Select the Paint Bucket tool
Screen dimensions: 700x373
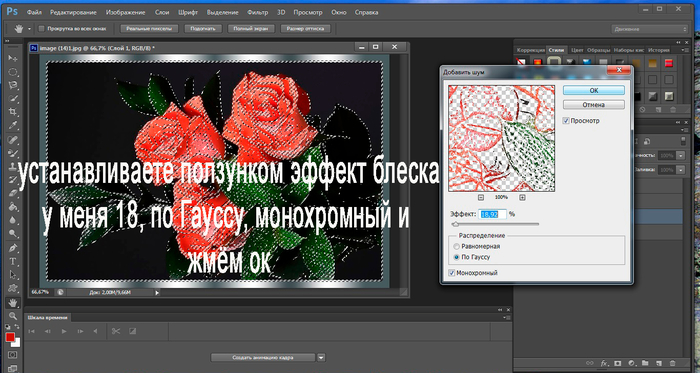(13, 207)
